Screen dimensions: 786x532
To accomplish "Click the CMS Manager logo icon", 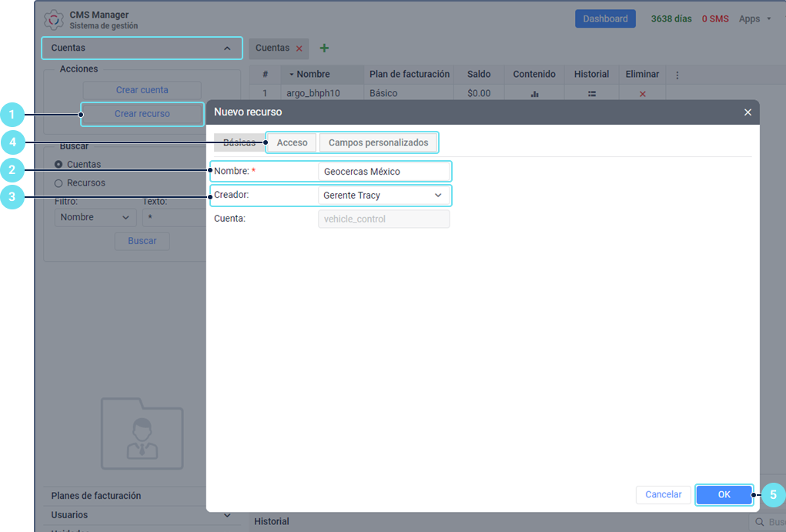I will [54, 19].
